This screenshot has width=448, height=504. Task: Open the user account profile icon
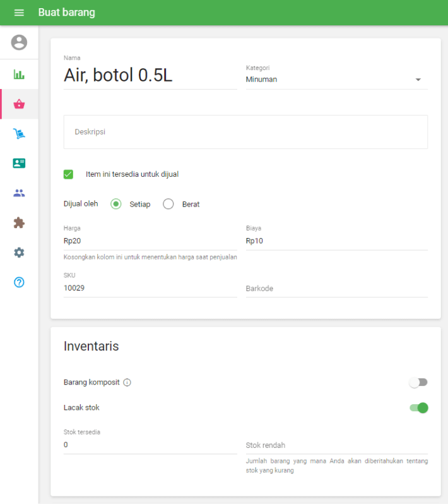coord(19,42)
